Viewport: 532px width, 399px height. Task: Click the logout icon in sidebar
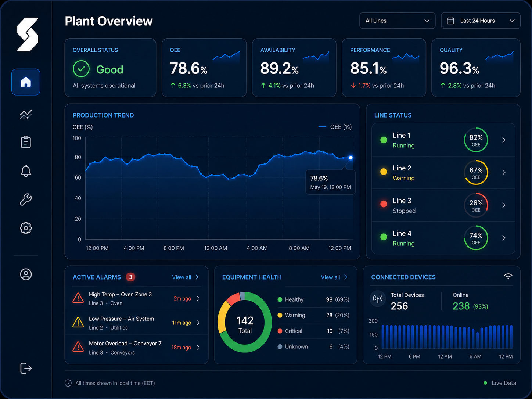pyautogui.click(x=26, y=368)
